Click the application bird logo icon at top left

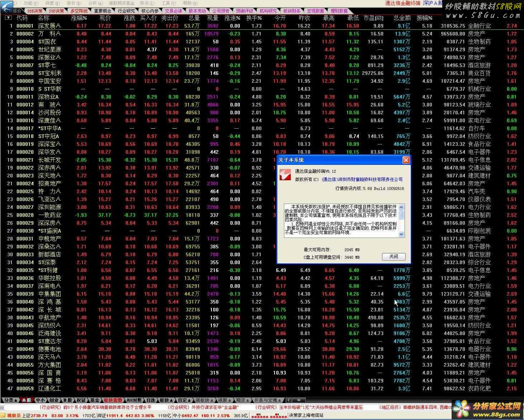pos(6,7)
